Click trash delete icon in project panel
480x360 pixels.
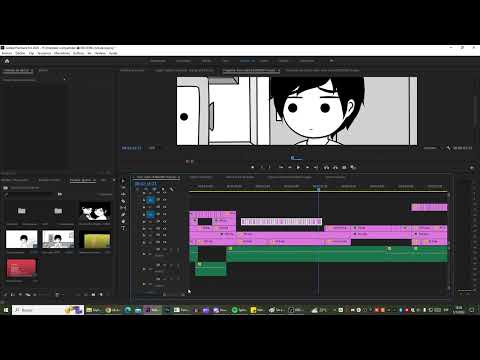pos(108,295)
